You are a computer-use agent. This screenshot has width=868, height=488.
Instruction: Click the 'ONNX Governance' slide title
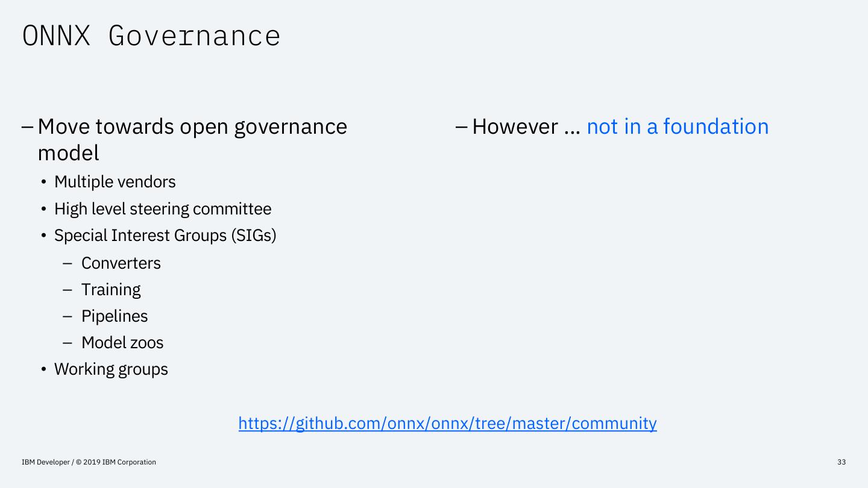(151, 36)
